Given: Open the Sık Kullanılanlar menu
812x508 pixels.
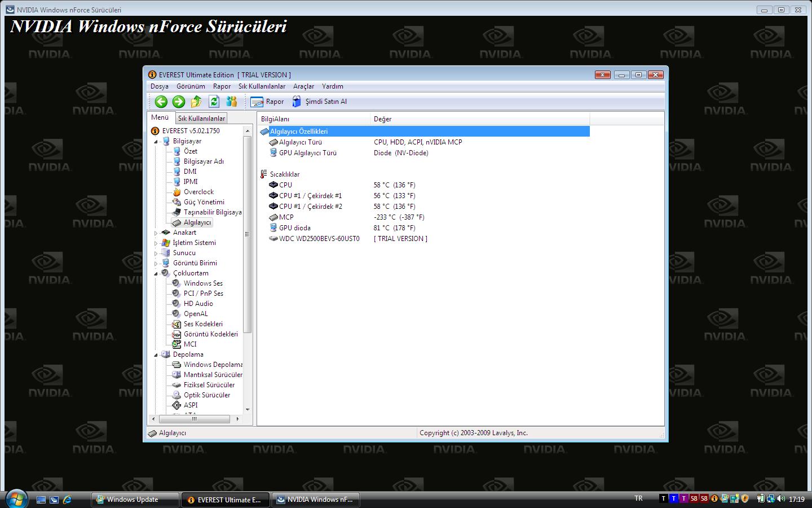Looking at the screenshot, I should [262, 86].
